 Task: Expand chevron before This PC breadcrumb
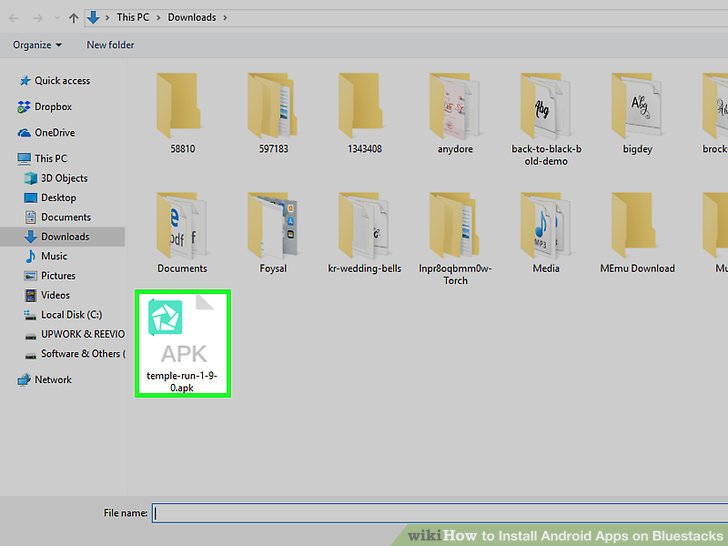107,18
